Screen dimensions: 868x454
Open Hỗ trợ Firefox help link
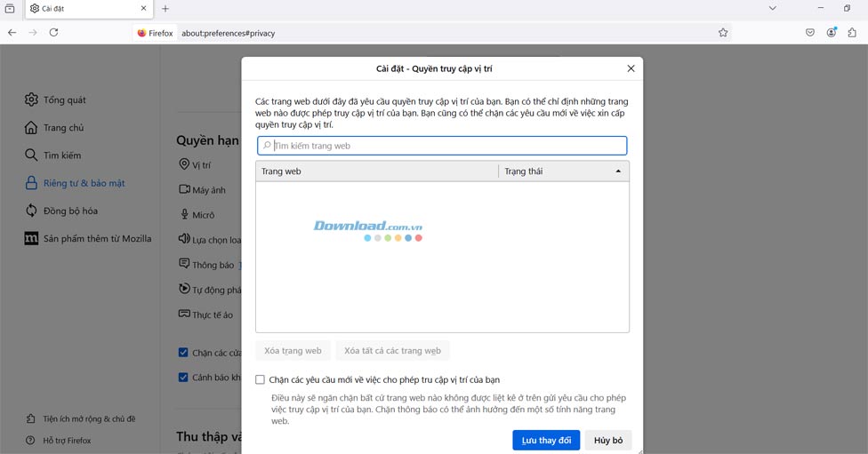(58, 440)
